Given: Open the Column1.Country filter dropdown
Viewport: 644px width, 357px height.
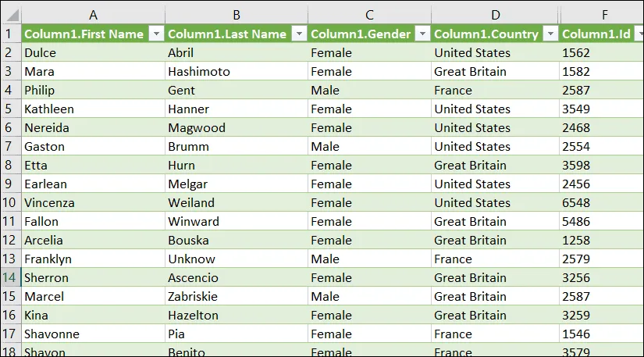Looking at the screenshot, I should click(550, 34).
